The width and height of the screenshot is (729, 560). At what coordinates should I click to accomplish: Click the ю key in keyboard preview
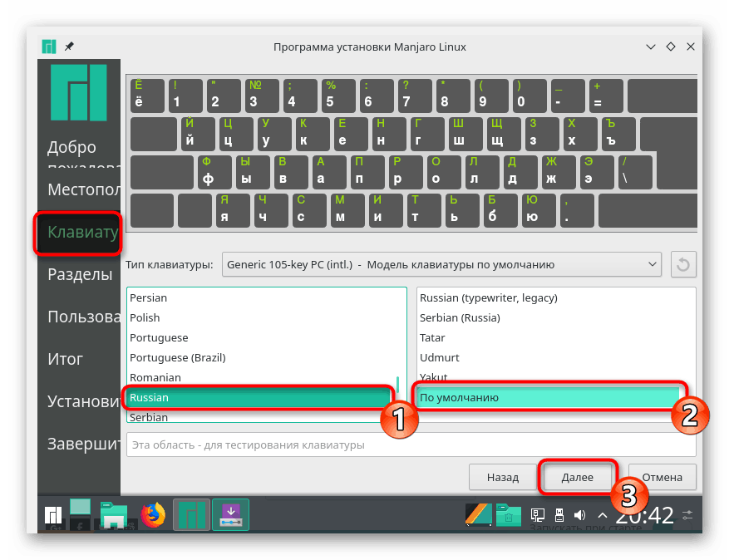click(539, 210)
